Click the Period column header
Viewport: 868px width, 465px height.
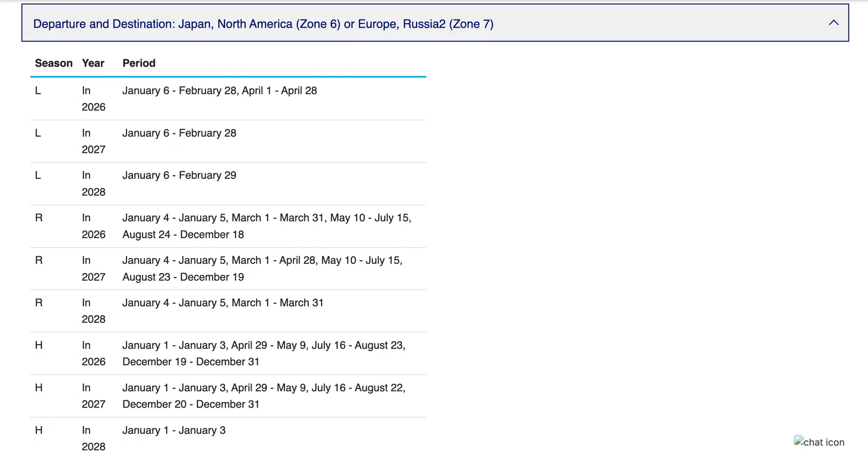point(139,63)
